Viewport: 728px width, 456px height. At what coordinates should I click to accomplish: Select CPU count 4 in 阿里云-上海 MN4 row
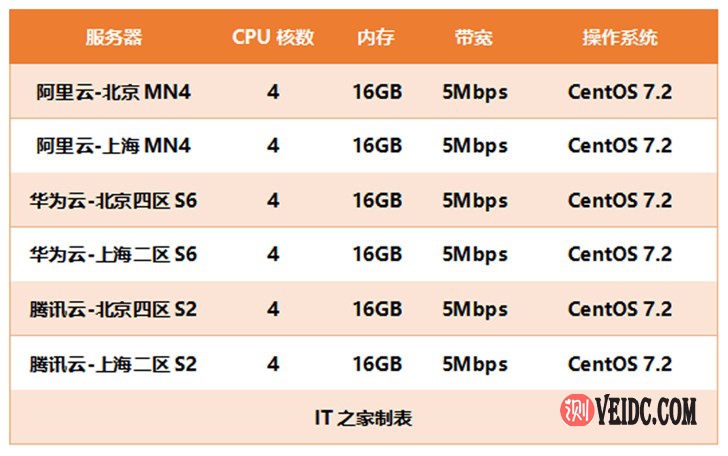pos(273,146)
